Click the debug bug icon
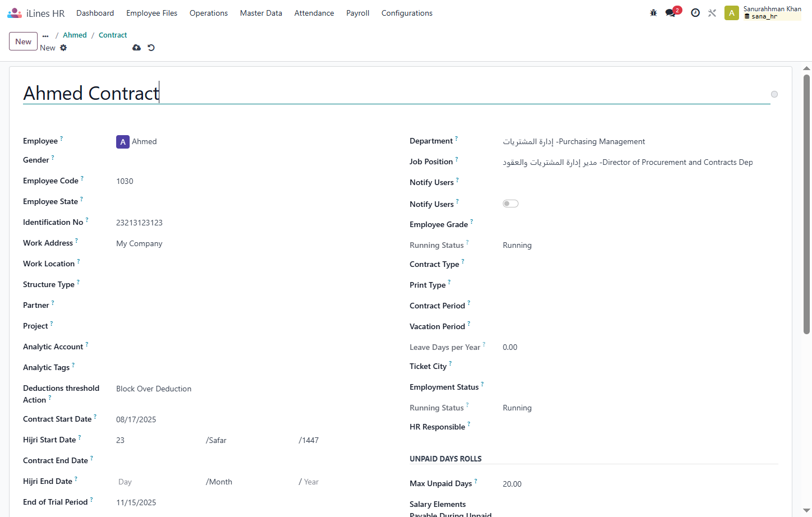Screen dimensions: 812x517 click(x=653, y=13)
